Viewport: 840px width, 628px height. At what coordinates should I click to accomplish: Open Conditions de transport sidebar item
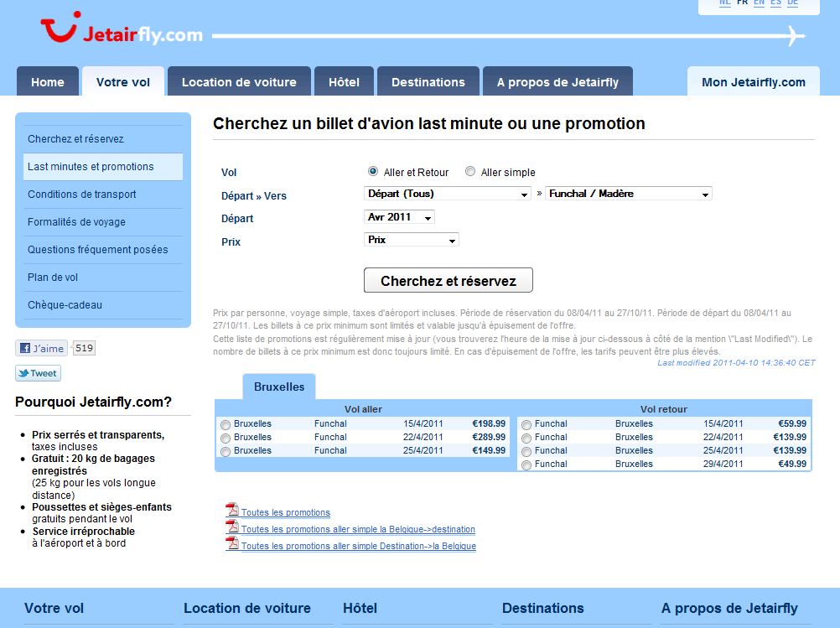pyautogui.click(x=103, y=195)
